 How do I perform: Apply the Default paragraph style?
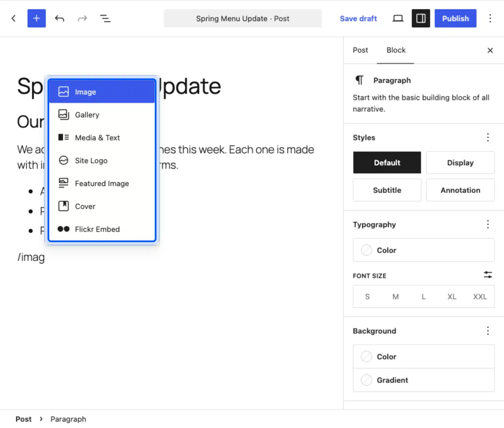click(387, 163)
